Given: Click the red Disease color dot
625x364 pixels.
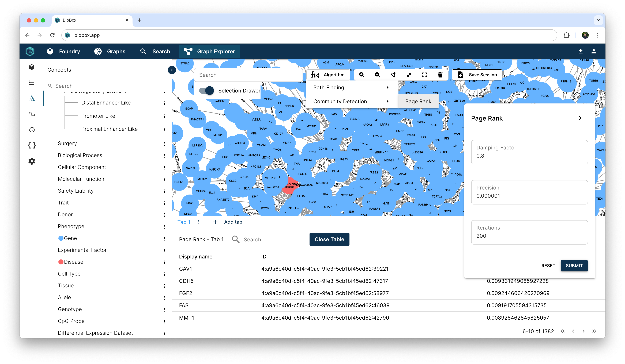Looking at the screenshot, I should tap(61, 262).
